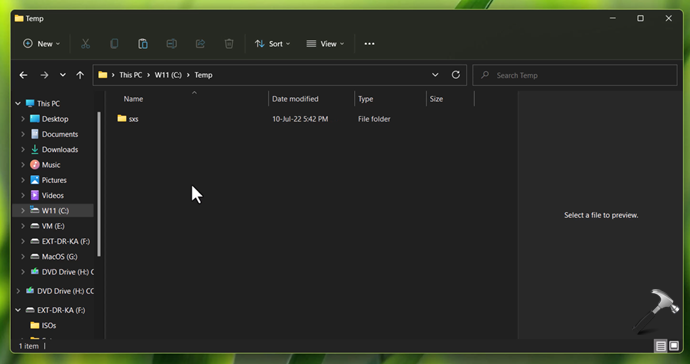Select the sxs folder
690x364 pixels.
128,119
